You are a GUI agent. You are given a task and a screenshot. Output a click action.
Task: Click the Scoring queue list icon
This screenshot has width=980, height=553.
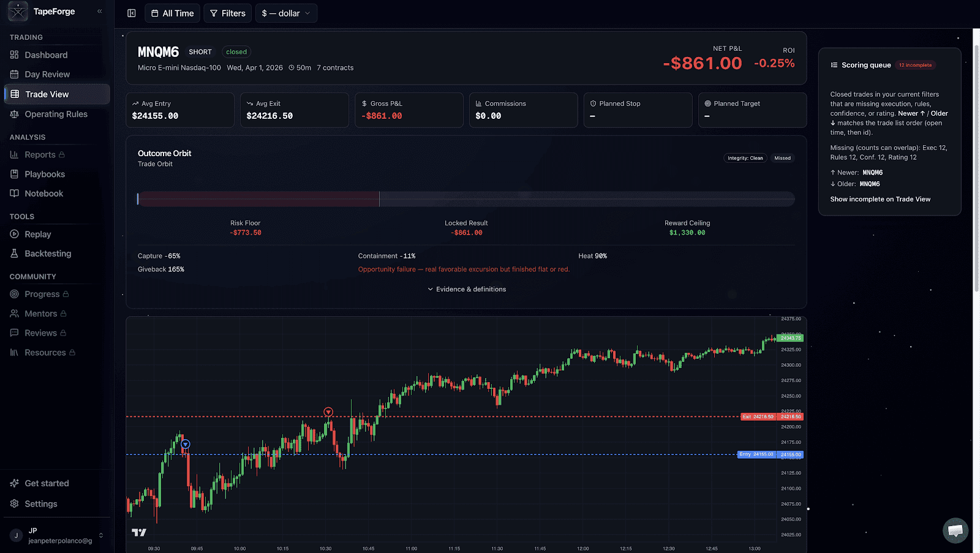pos(834,65)
